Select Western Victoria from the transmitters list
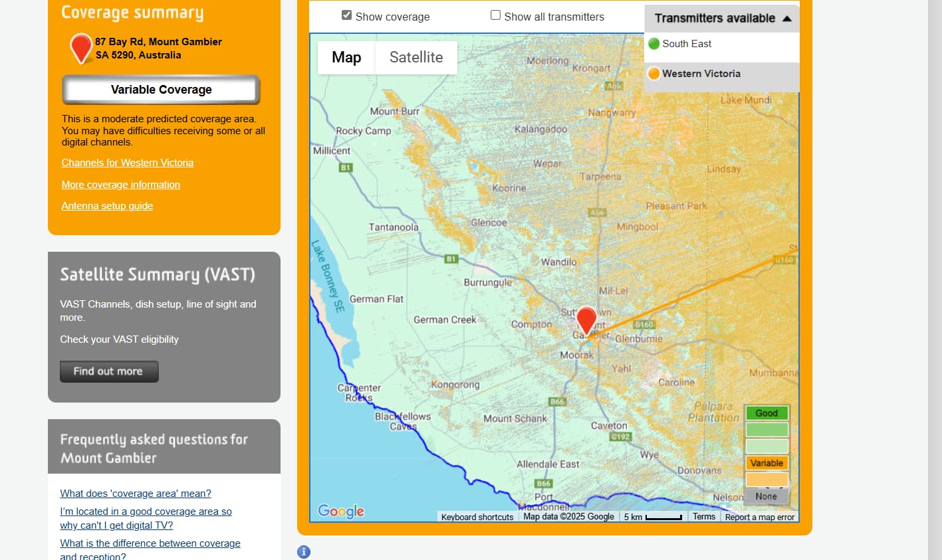 [701, 74]
